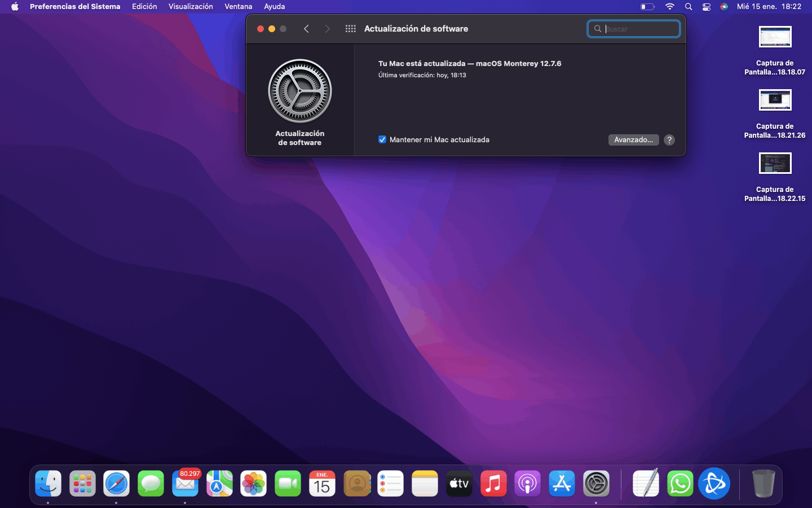
Task: Click the Buscar search field
Action: click(634, 29)
